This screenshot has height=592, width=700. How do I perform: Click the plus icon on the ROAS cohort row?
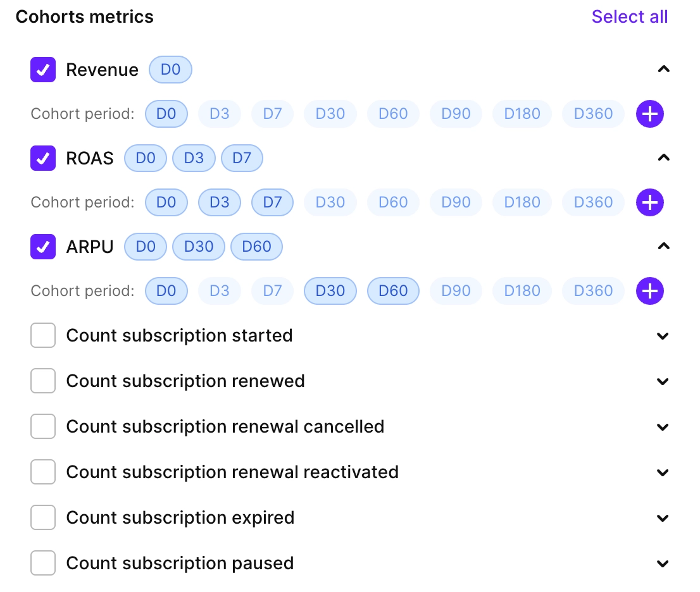tap(650, 202)
